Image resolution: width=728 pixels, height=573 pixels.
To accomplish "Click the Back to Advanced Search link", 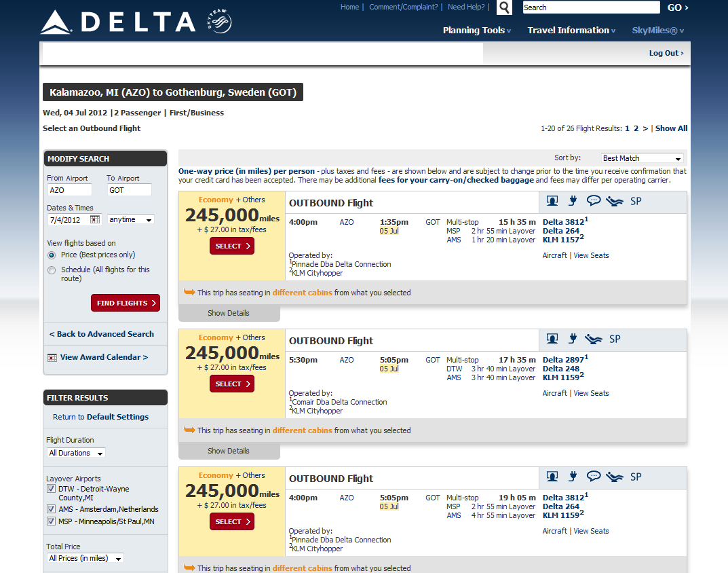I will click(x=102, y=334).
